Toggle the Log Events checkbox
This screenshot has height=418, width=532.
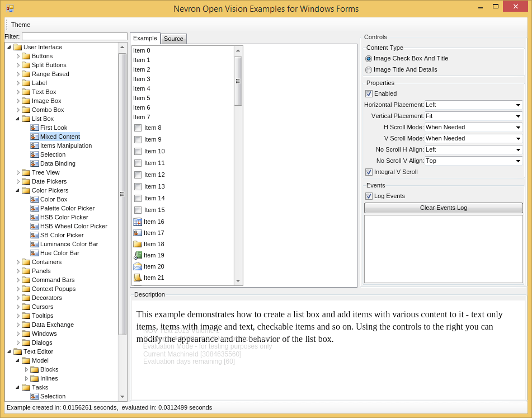pos(368,196)
